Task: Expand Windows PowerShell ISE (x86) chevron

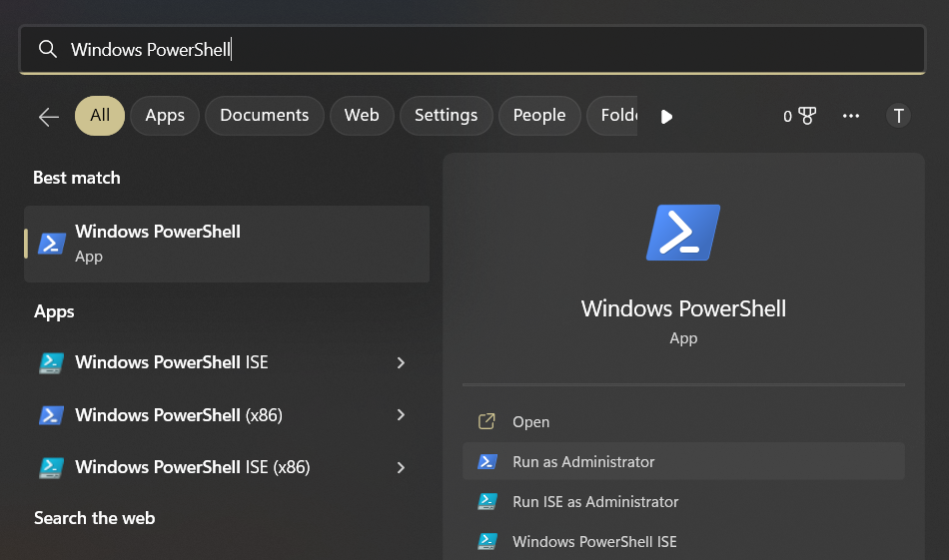Action: coord(401,467)
